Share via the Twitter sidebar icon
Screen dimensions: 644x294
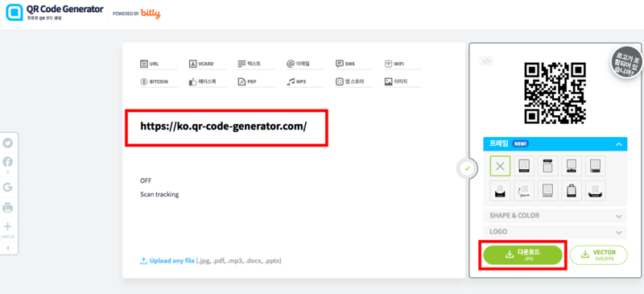tap(7, 143)
